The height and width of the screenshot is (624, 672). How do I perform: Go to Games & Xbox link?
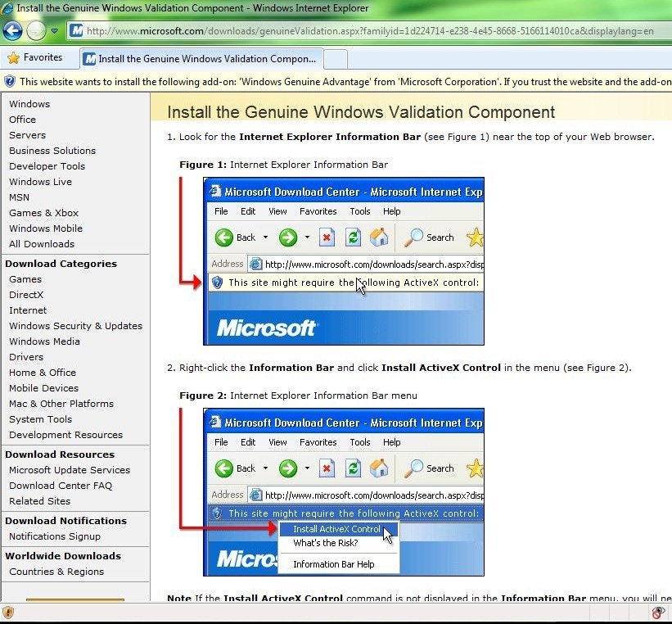(x=43, y=213)
